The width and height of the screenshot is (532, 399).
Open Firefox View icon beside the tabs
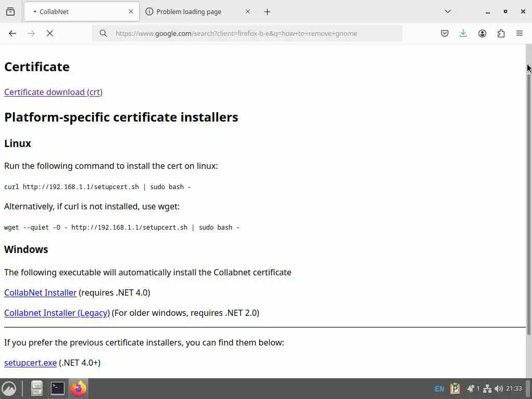10,11
